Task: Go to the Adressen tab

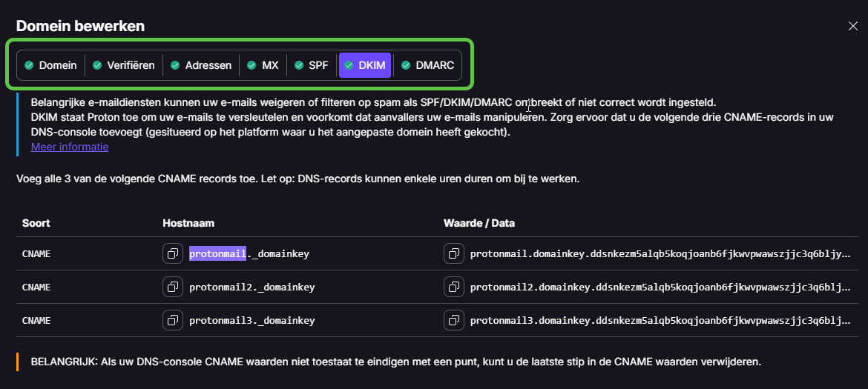Action: pyautogui.click(x=201, y=65)
